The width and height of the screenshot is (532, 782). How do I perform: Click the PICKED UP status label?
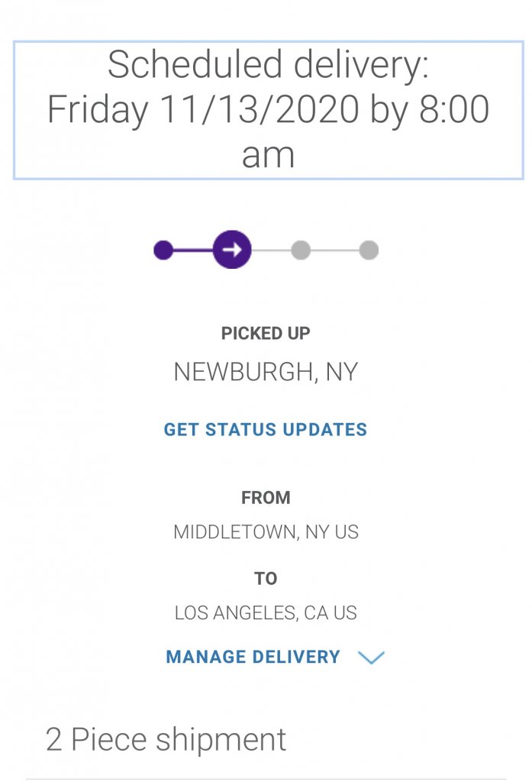[266, 333]
